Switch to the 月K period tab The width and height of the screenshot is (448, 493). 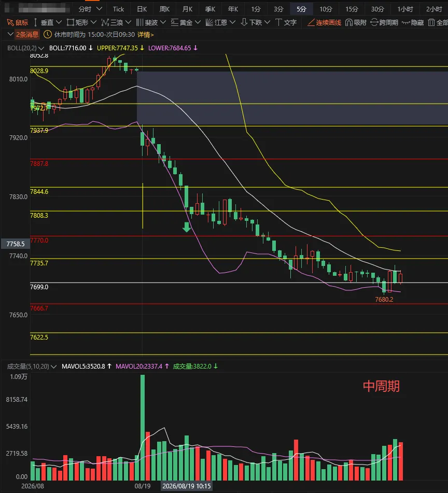click(187, 9)
